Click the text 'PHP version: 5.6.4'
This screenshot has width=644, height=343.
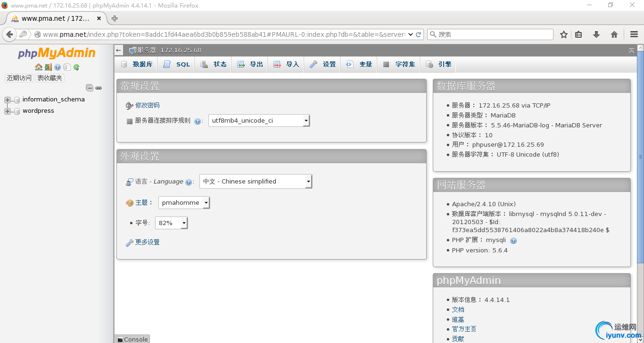click(x=480, y=251)
